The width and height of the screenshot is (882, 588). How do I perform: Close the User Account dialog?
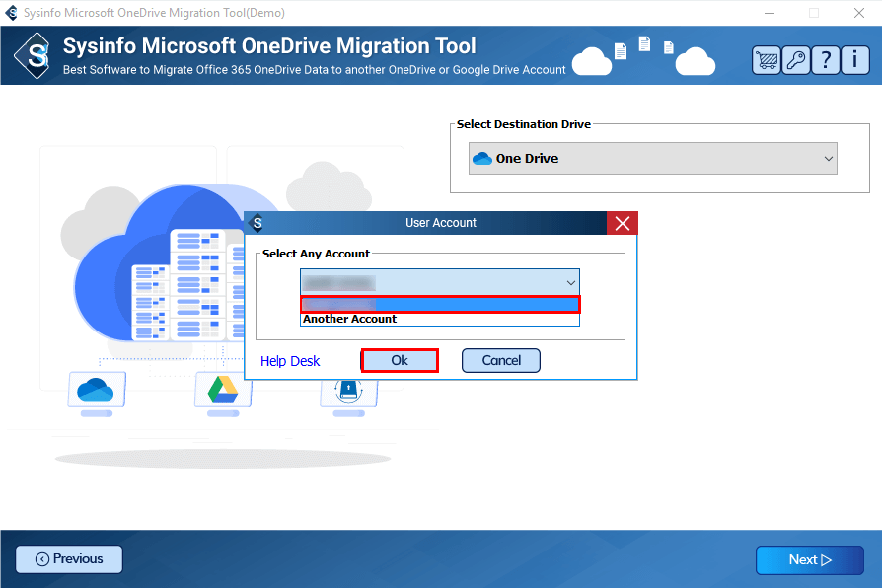click(623, 223)
